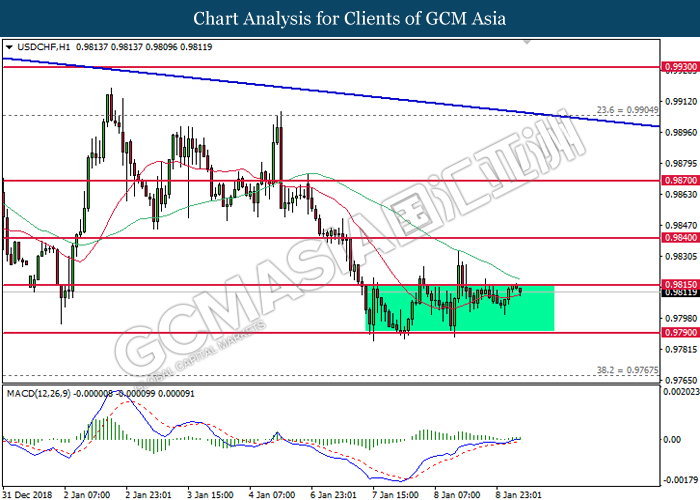Click the chart title 'Chart Analysis for Clients of GCM Asia'

pos(350,19)
